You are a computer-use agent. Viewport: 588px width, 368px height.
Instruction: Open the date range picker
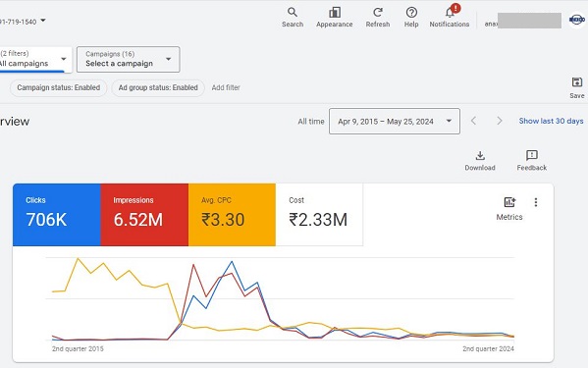click(395, 121)
